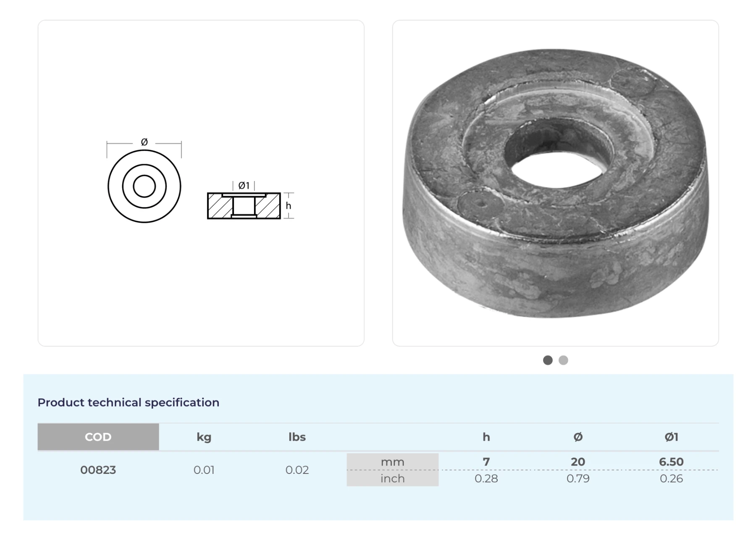
Task: Click the Ø1 column header in the table
Action: pyautogui.click(x=671, y=437)
